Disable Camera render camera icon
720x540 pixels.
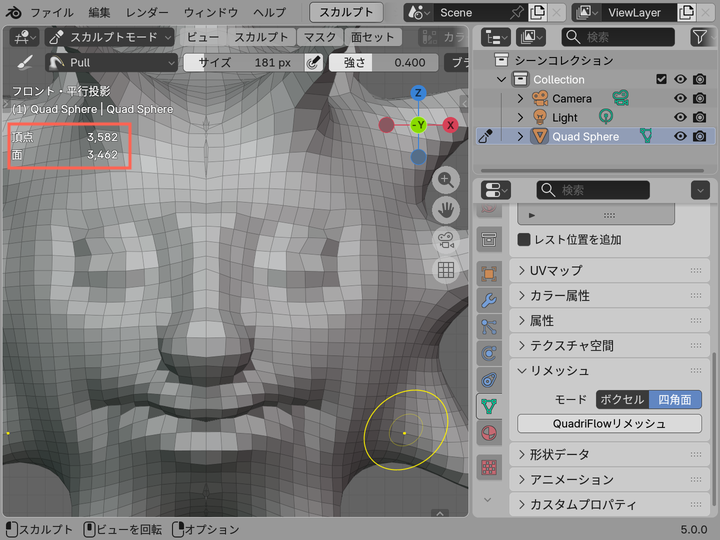699,98
